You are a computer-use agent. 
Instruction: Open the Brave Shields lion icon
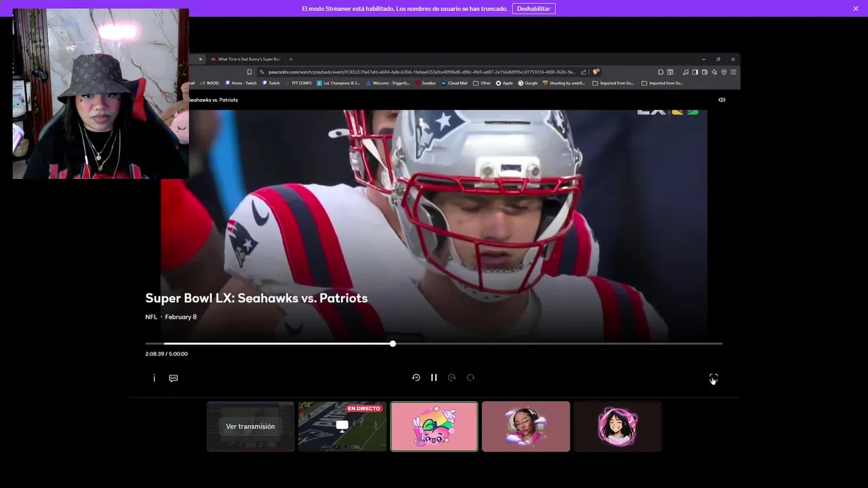pos(595,72)
